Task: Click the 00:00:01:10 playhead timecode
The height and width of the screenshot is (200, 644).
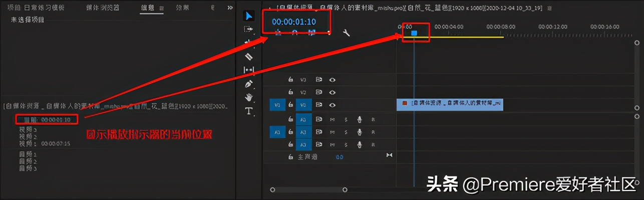Action: (293, 22)
